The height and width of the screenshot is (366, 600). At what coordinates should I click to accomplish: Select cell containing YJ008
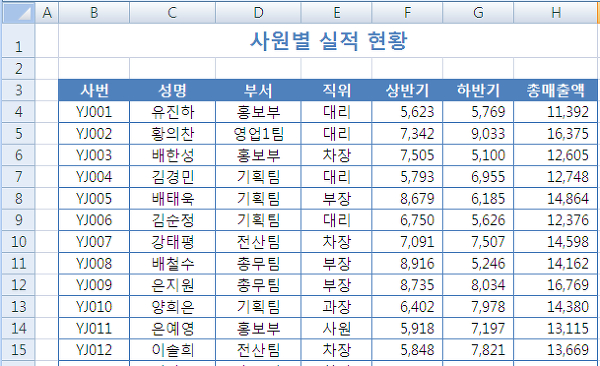coord(94,263)
